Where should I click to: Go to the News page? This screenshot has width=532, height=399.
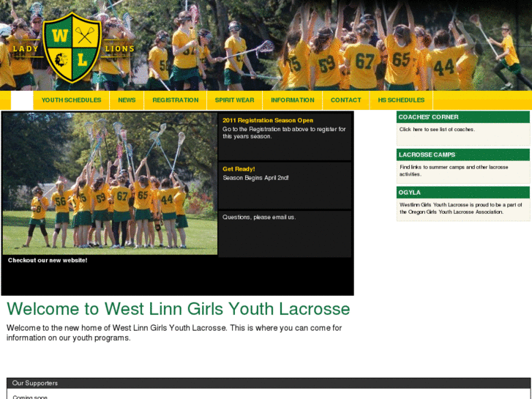[x=127, y=100]
